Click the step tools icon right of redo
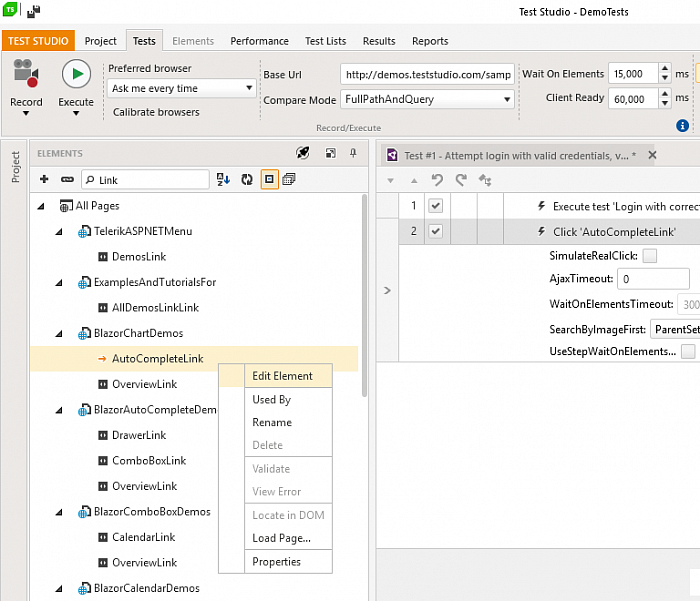 (485, 180)
